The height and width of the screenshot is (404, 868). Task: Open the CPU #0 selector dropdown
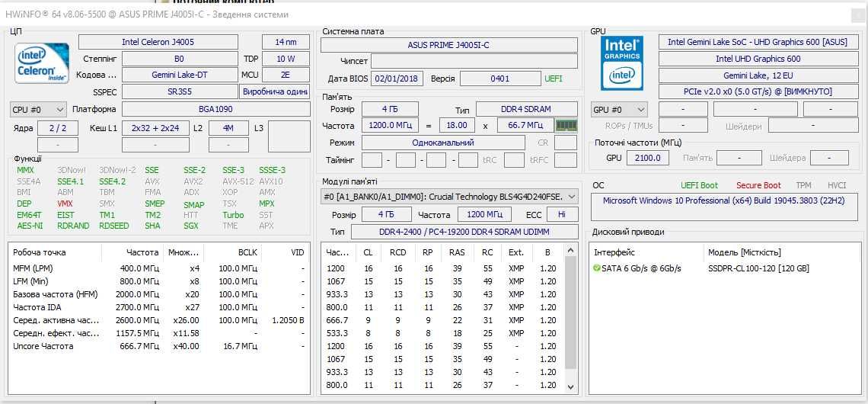(x=38, y=109)
